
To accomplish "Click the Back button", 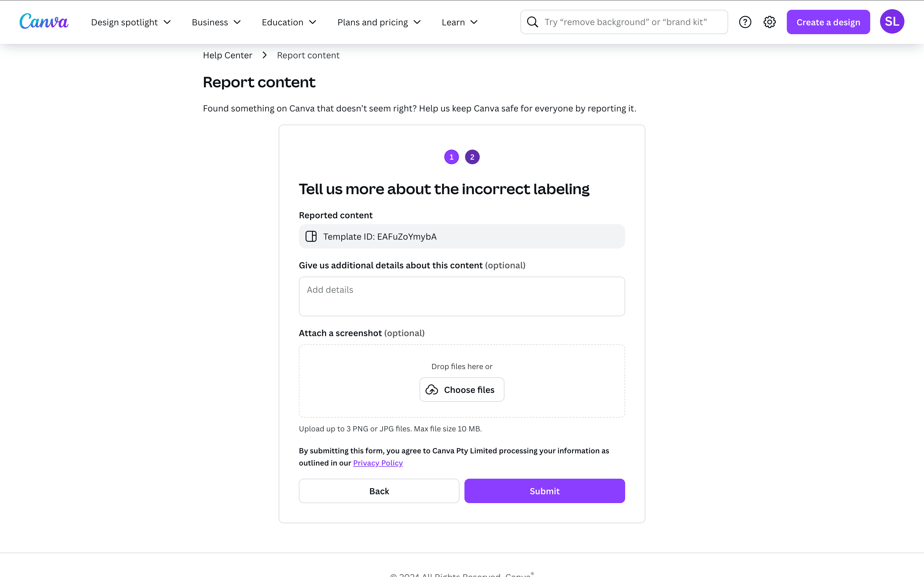I will 379,491.
